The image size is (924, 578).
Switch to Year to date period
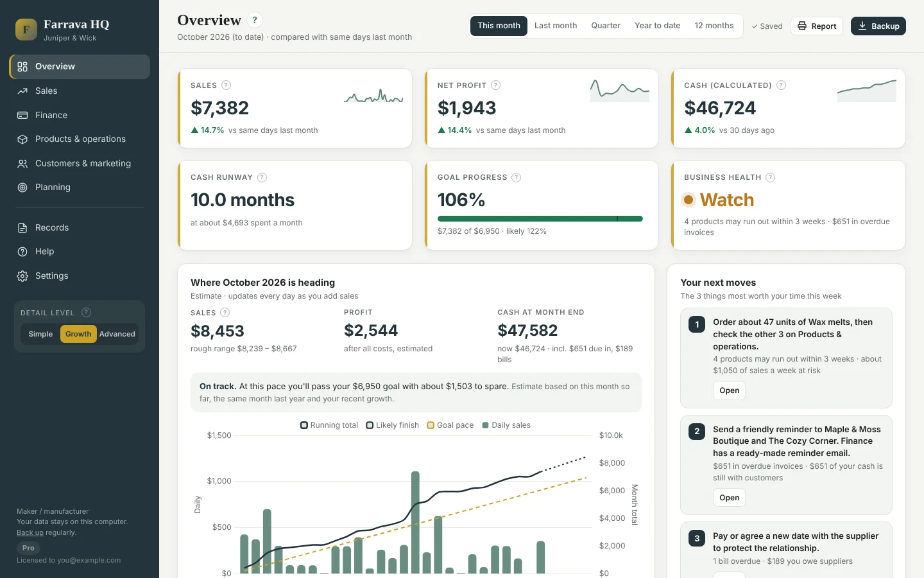coord(657,26)
